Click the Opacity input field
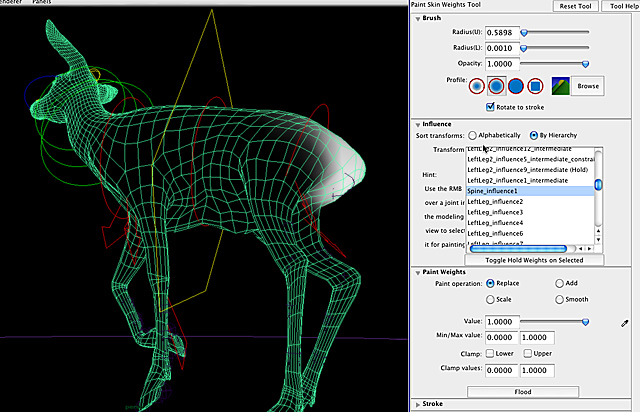 (502, 64)
